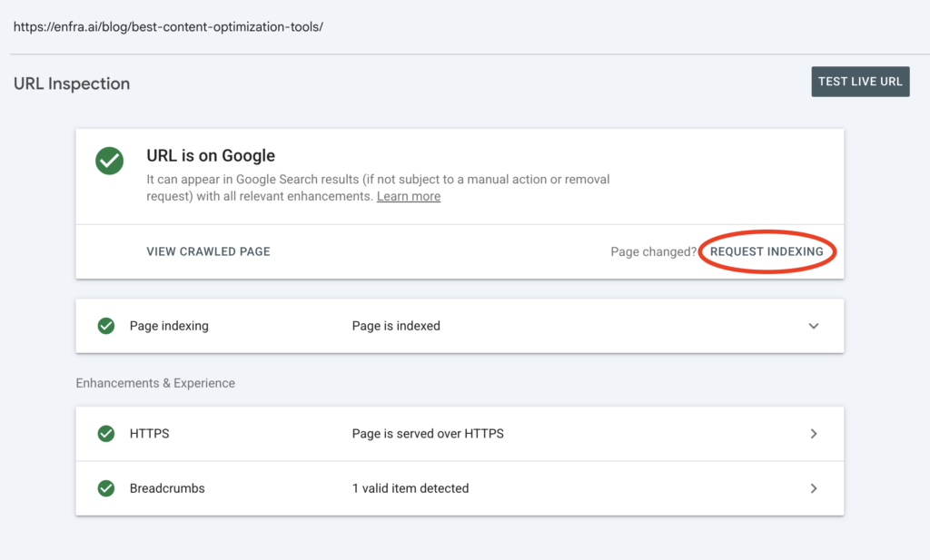Follow the Learn more link
This screenshot has width=930, height=560.
coord(409,196)
